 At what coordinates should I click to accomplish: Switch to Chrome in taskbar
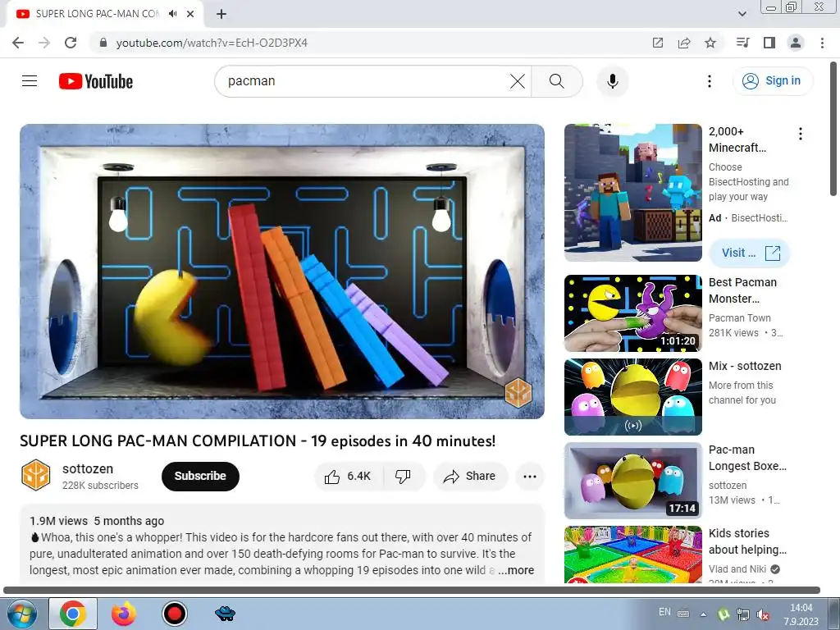[73, 614]
